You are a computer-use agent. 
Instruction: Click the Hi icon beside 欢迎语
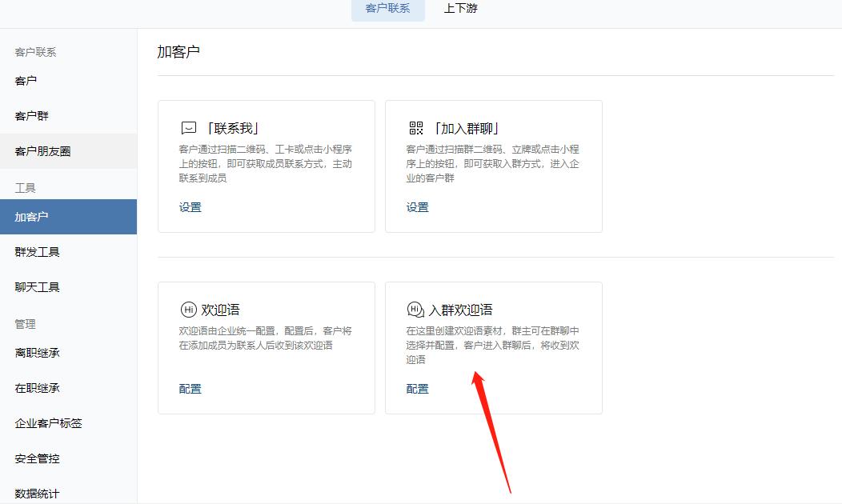click(x=189, y=308)
